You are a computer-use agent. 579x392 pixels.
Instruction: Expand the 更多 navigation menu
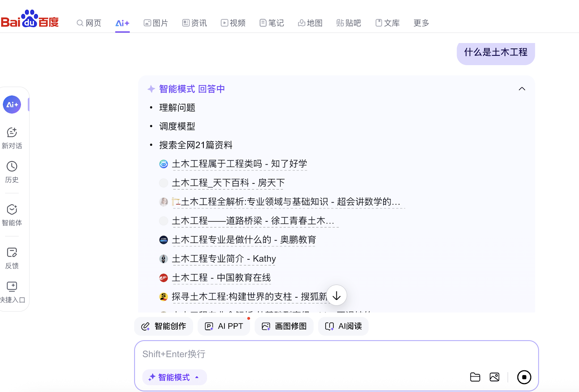420,23
